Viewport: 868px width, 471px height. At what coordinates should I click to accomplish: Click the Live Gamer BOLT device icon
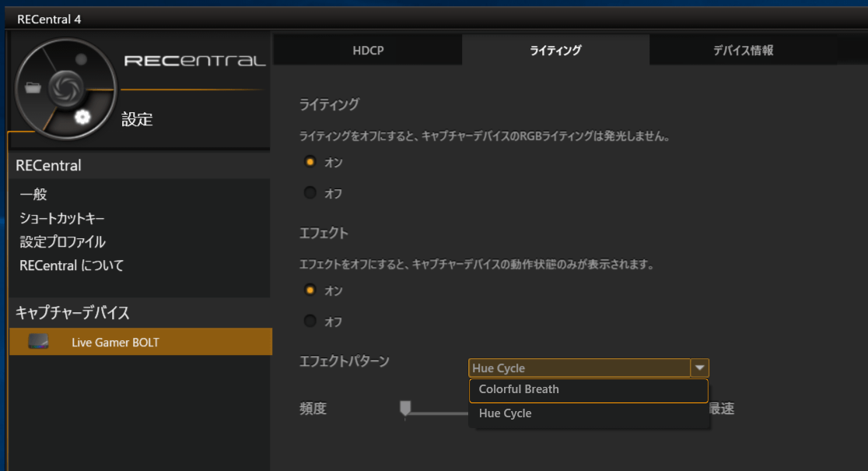38,341
